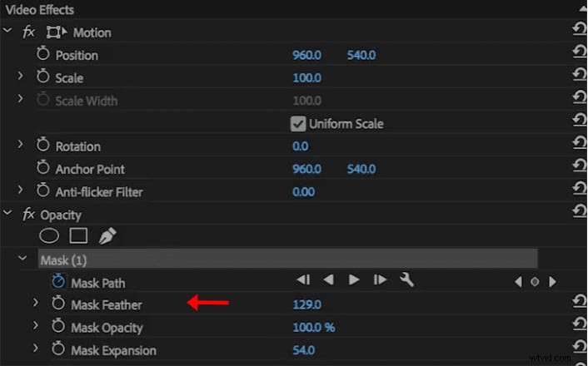This screenshot has width=588, height=366.
Task: Toggle the Rotation stopwatch animation
Action: (42, 145)
